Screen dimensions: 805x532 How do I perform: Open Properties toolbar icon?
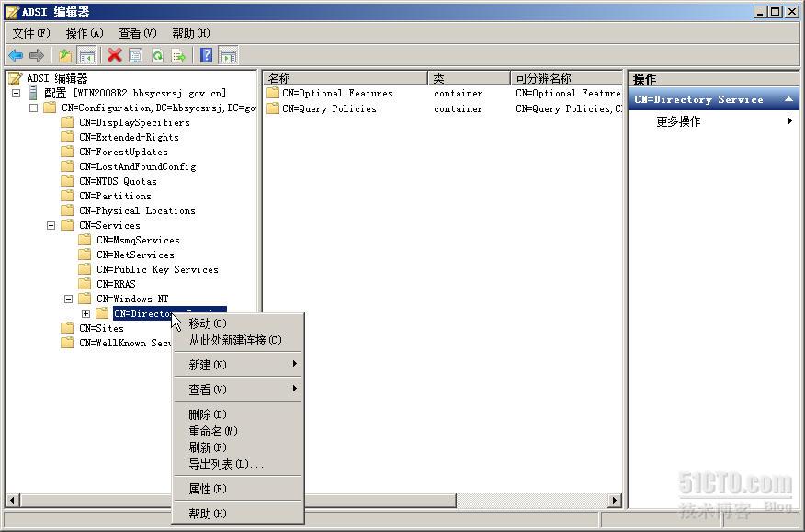point(135,55)
